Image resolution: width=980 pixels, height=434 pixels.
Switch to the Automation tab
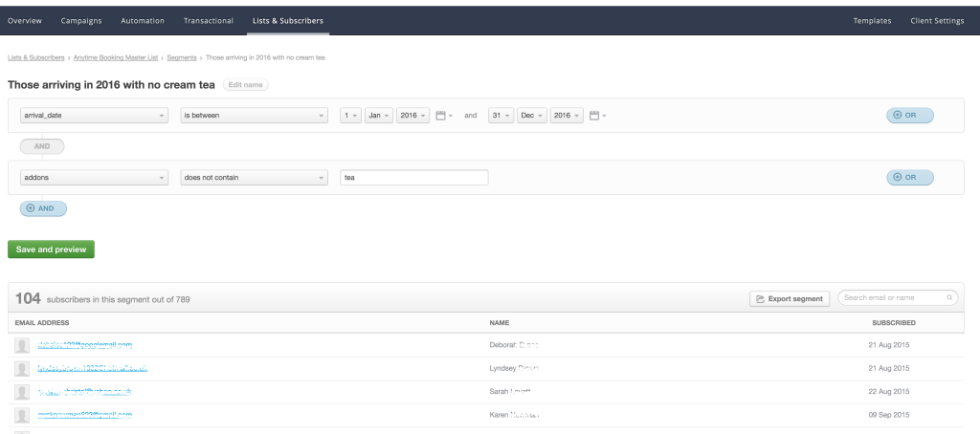click(143, 21)
